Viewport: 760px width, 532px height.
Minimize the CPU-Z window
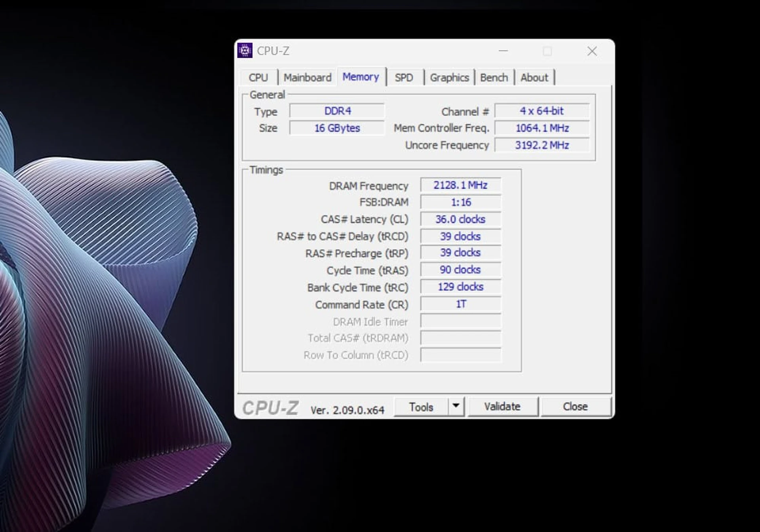(x=503, y=51)
